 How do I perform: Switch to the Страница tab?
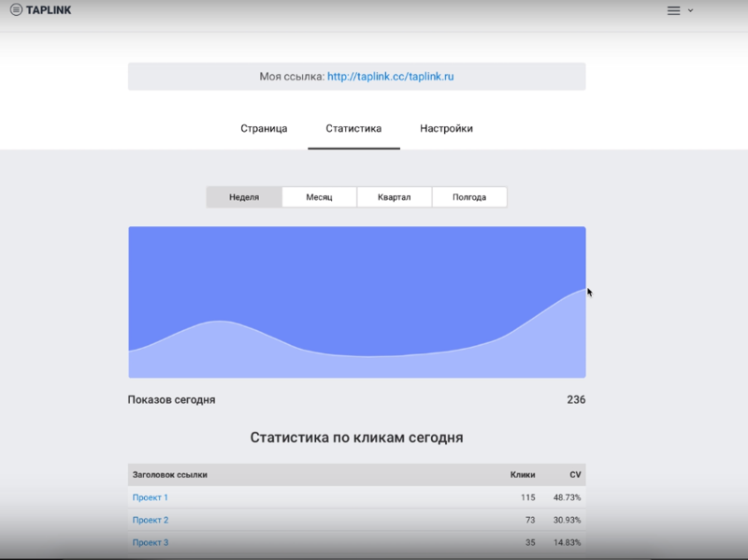264,128
